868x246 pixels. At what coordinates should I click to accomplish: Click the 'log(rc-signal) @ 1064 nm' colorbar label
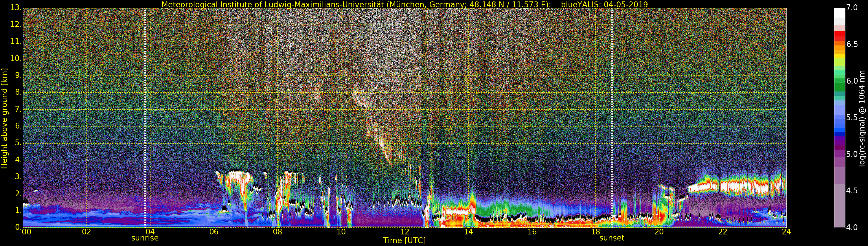tap(862, 118)
